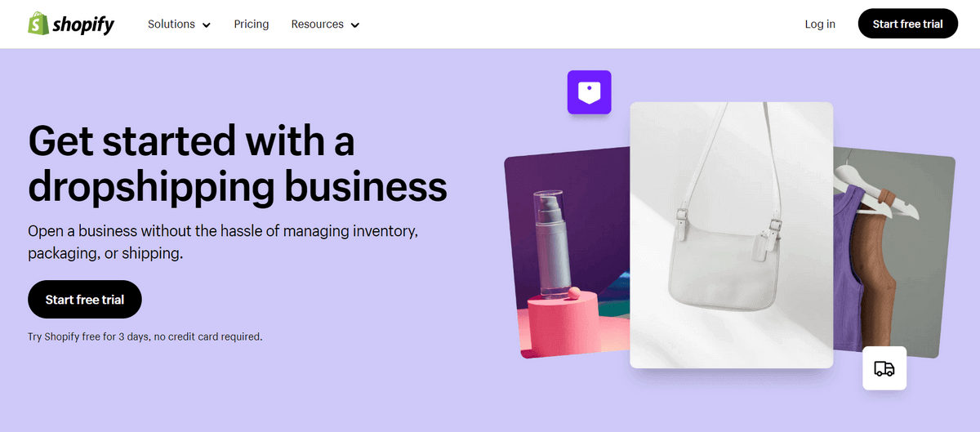Image resolution: width=980 pixels, height=432 pixels.
Task: Click the shopify wordmark text
Action: (x=83, y=24)
